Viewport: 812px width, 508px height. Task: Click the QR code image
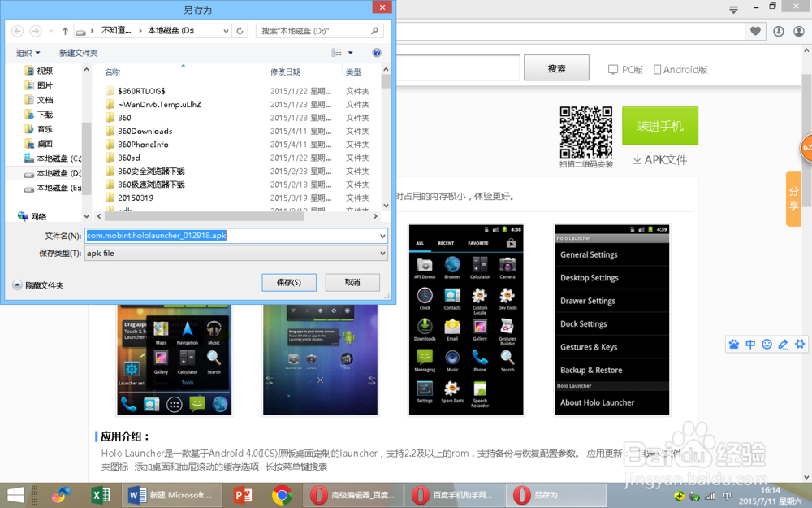pos(585,133)
